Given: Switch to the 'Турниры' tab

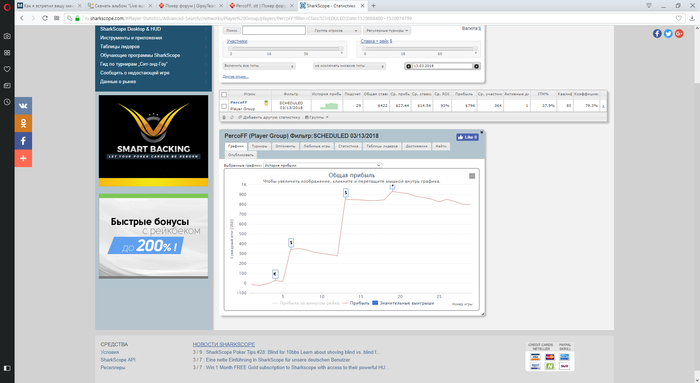Looking at the screenshot, I should coord(259,146).
